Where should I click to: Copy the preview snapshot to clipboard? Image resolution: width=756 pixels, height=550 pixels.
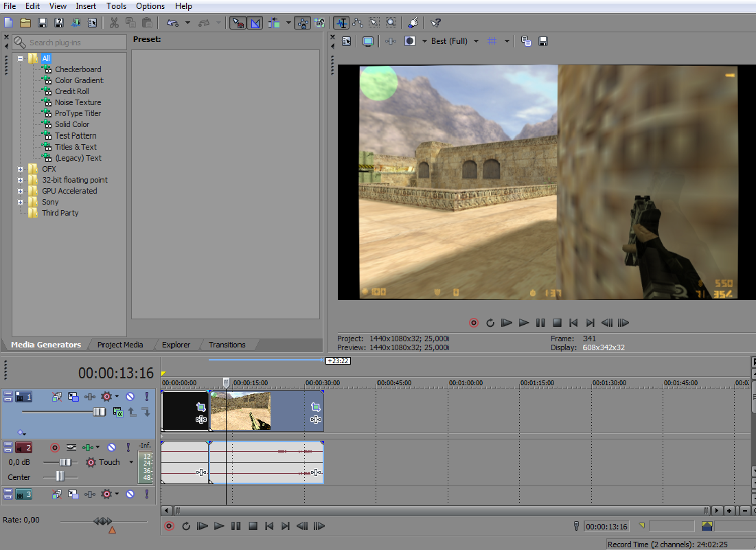(526, 41)
